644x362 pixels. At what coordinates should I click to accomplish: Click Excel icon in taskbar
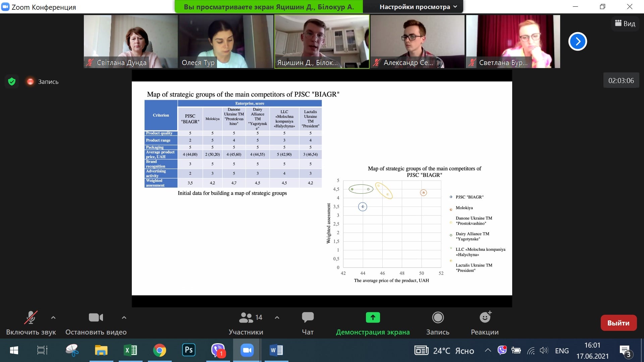pos(130,350)
